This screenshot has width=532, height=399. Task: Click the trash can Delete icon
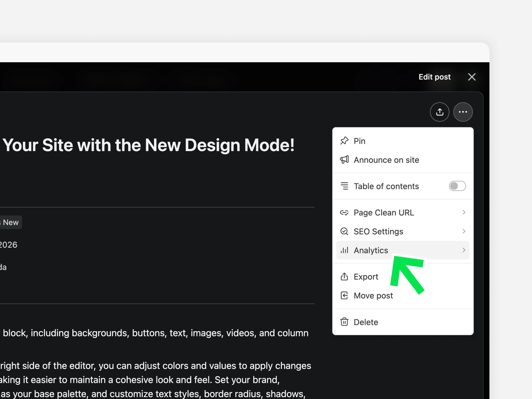click(x=344, y=322)
